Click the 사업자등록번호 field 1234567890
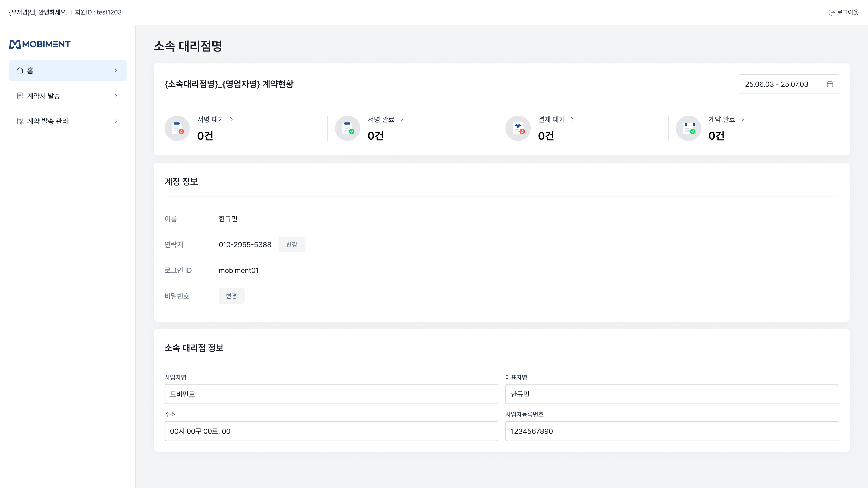Image resolution: width=868 pixels, height=488 pixels. tap(672, 431)
